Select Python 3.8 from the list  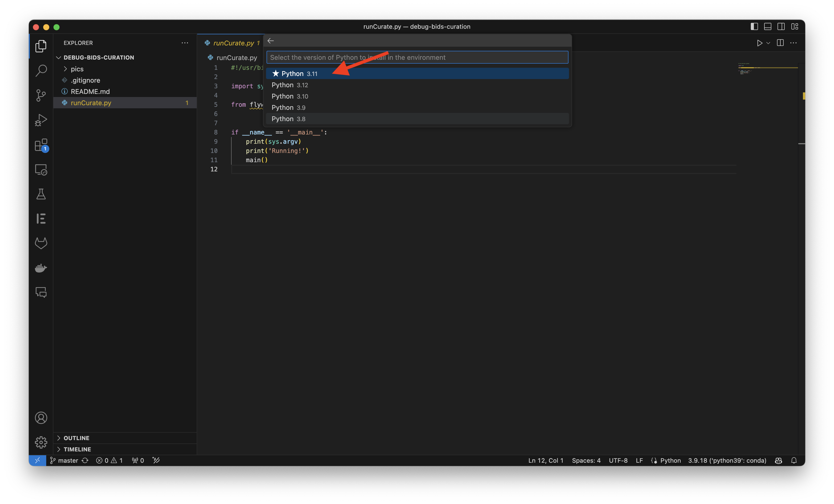coord(417,119)
